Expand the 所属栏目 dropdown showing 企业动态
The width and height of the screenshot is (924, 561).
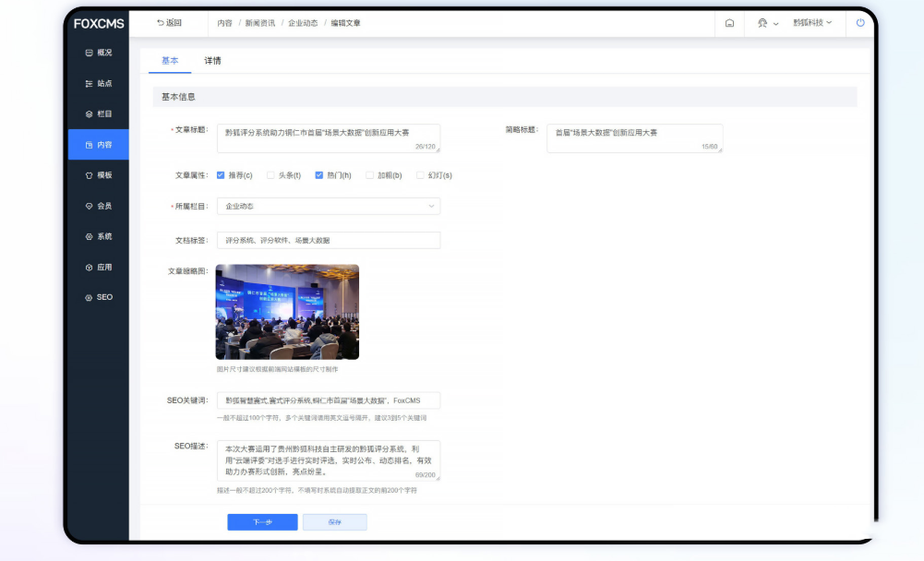point(328,206)
